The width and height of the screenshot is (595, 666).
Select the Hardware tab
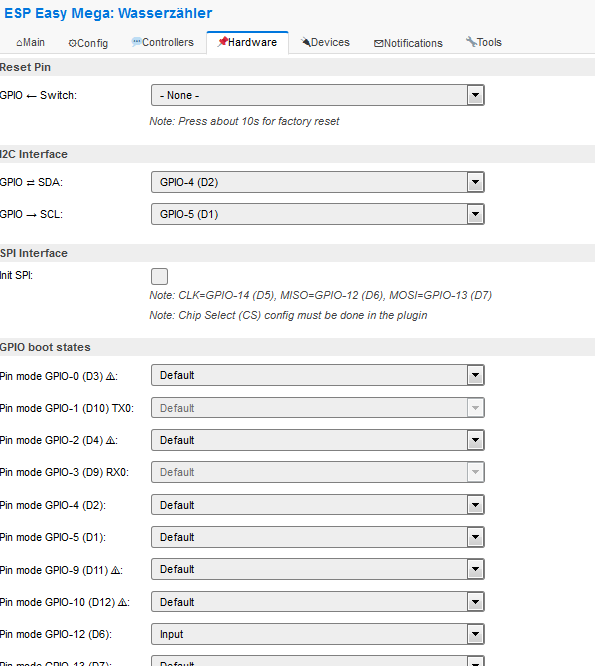(247, 42)
